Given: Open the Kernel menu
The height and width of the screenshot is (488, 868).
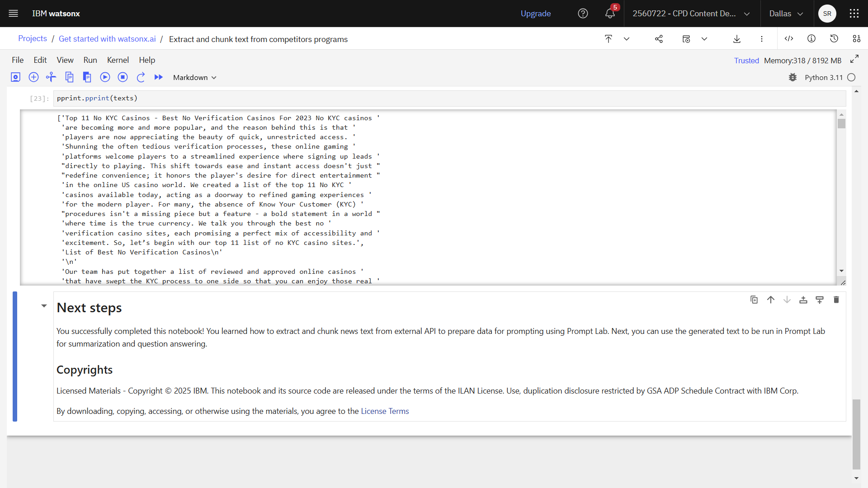Looking at the screenshot, I should pyautogui.click(x=118, y=60).
